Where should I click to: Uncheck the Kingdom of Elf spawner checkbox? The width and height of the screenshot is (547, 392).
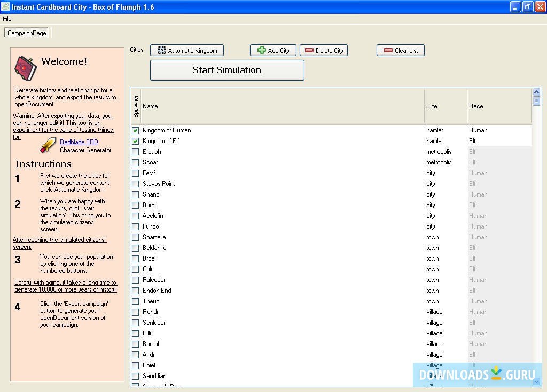pos(135,141)
